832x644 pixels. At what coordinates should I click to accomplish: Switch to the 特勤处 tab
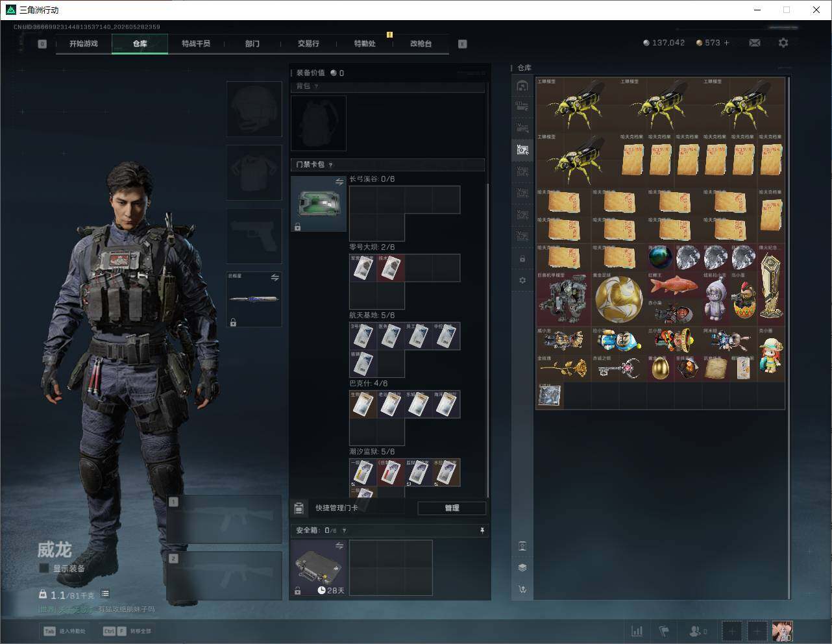365,43
